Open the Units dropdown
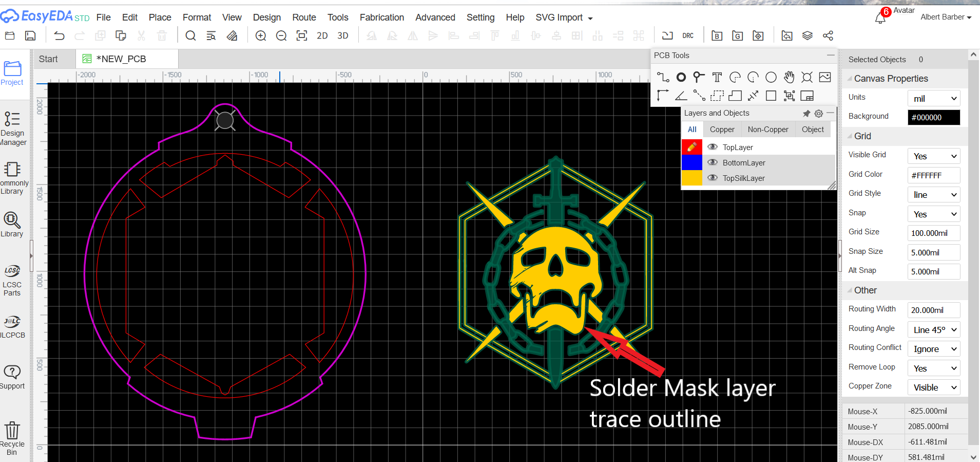 pyautogui.click(x=934, y=98)
